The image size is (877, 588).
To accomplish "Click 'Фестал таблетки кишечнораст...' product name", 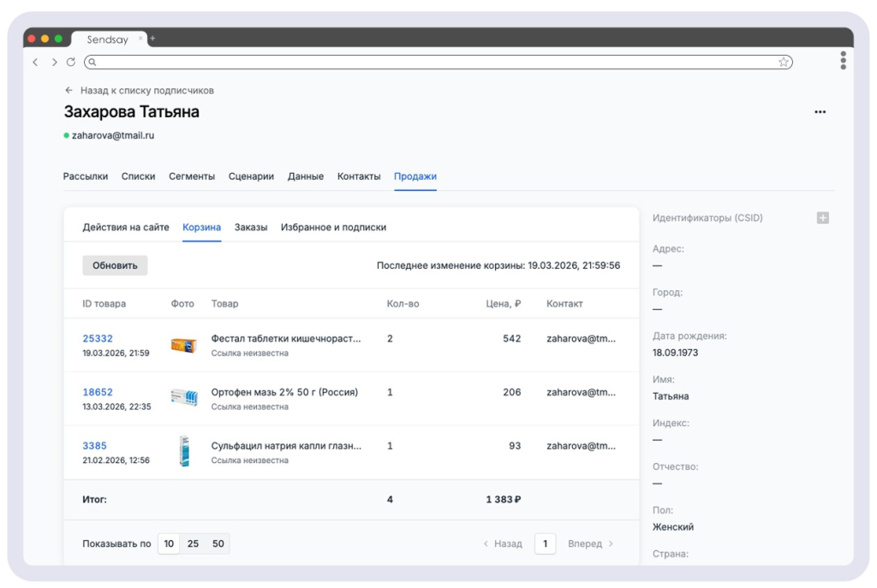I will (286, 339).
